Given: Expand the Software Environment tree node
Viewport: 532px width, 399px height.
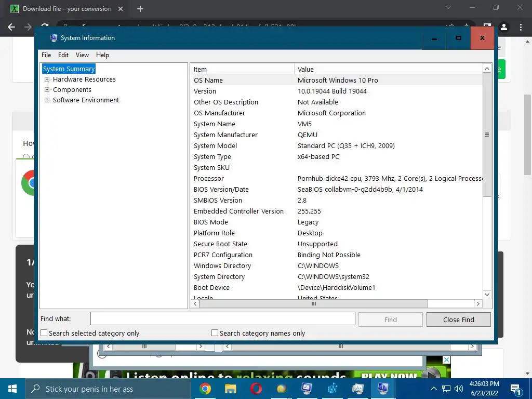Looking at the screenshot, I should (47, 100).
